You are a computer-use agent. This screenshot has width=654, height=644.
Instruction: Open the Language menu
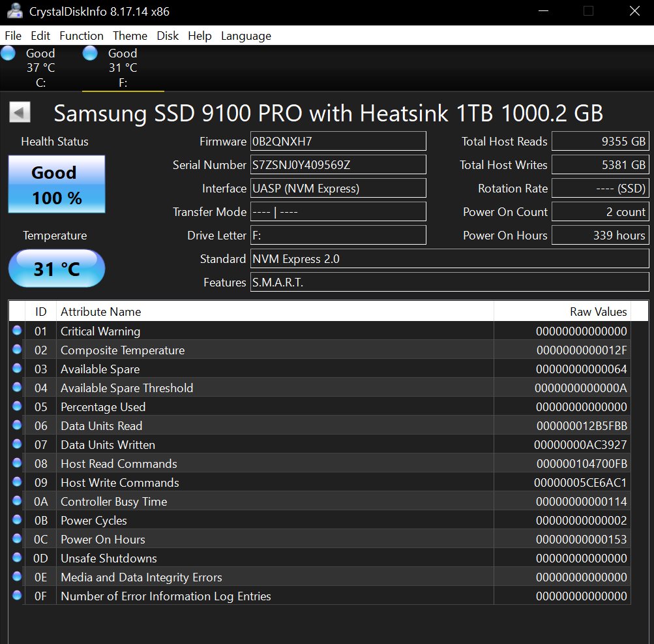[x=246, y=36]
